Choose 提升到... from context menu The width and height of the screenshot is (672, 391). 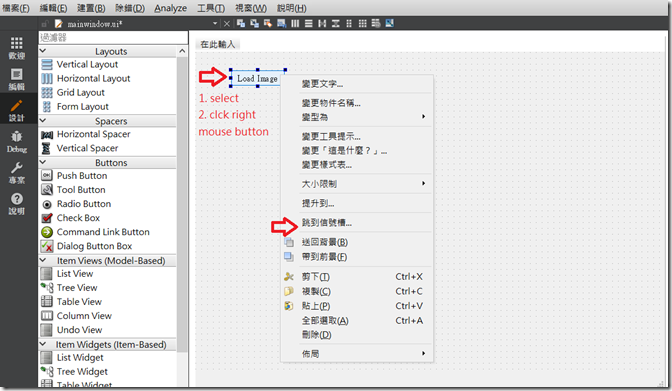point(357,203)
